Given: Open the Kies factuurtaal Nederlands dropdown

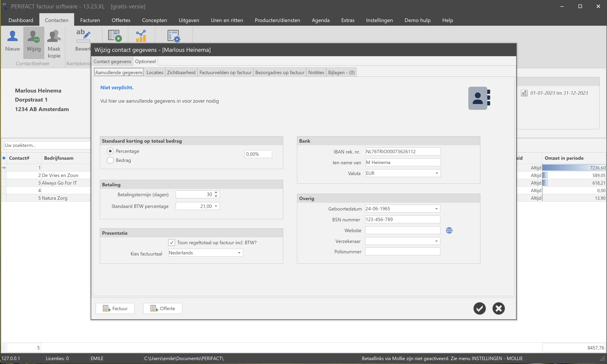Looking at the screenshot, I should click(x=239, y=253).
